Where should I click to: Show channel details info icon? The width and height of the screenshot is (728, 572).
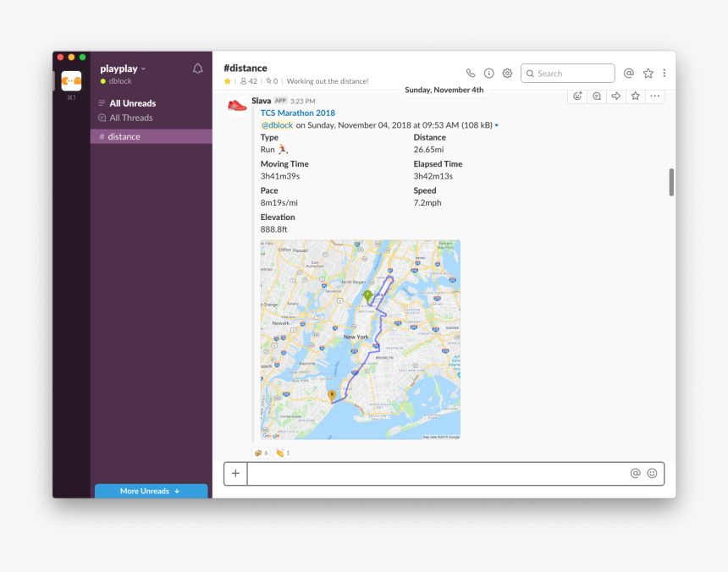pyautogui.click(x=489, y=74)
